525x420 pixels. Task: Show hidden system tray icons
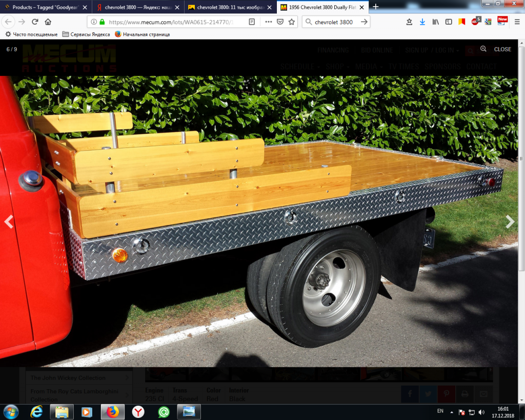[452, 412]
